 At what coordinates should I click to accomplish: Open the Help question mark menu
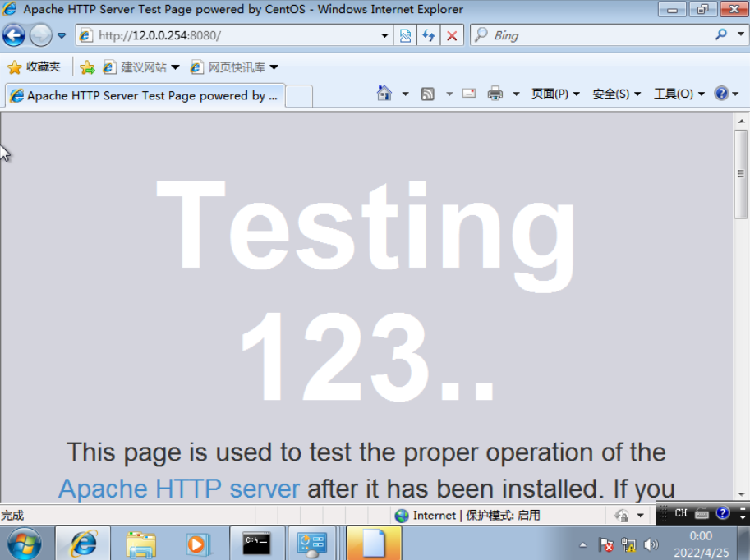[x=726, y=94]
